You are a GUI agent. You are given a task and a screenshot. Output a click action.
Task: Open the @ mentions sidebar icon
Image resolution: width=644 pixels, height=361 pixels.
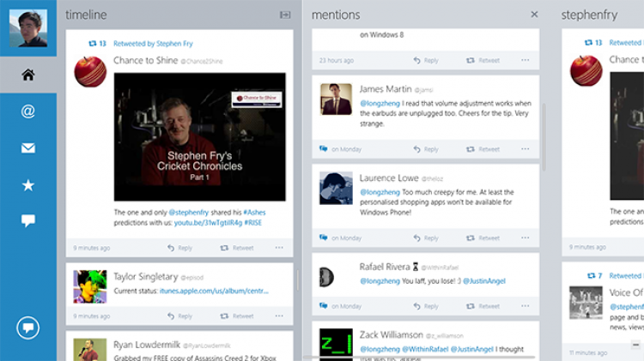[x=28, y=111]
